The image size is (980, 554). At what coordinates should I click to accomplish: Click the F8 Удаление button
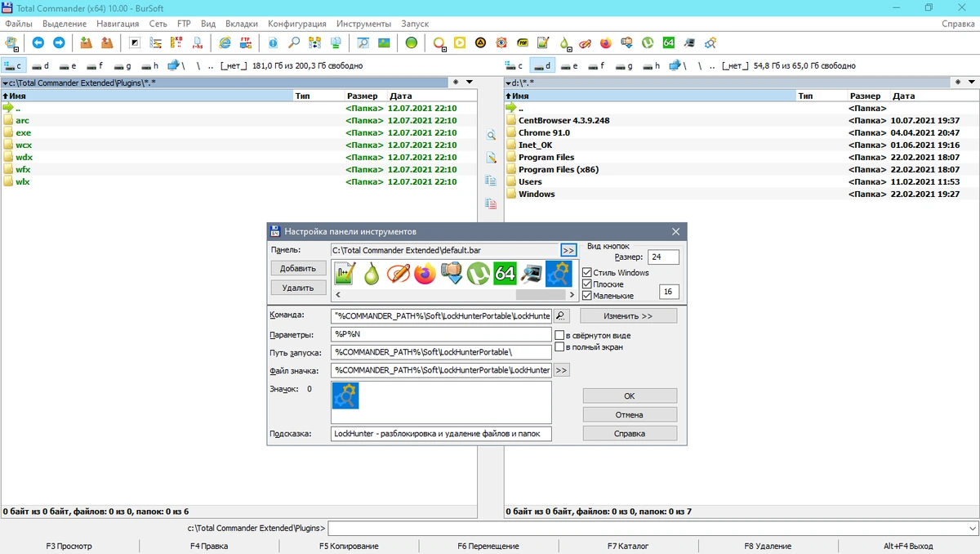768,546
